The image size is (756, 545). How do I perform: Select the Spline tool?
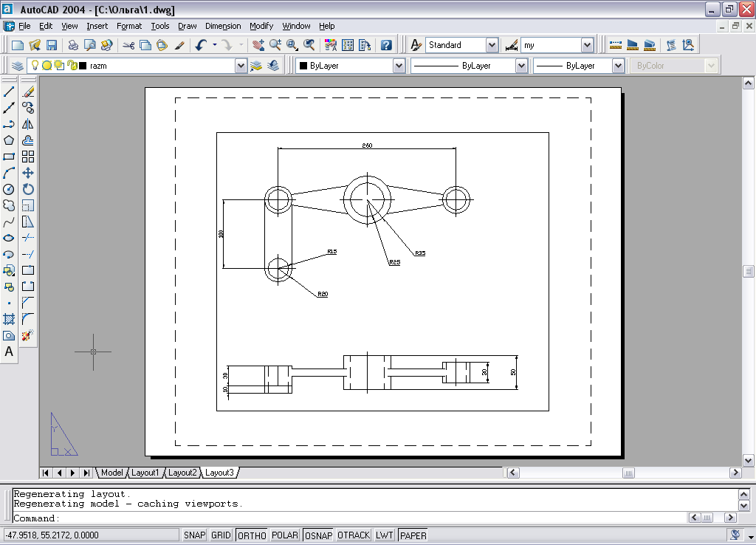point(9,222)
